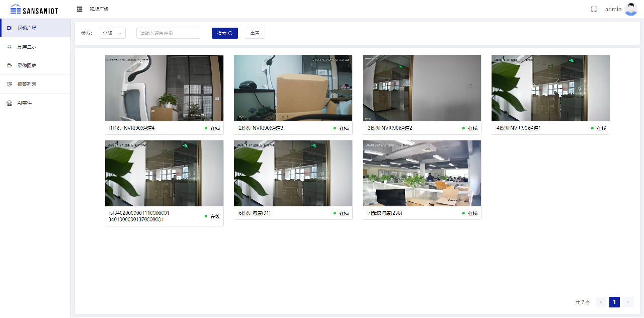Click the hamburger menu collapse icon
Screen dimensions: 644x318
pos(79,9)
